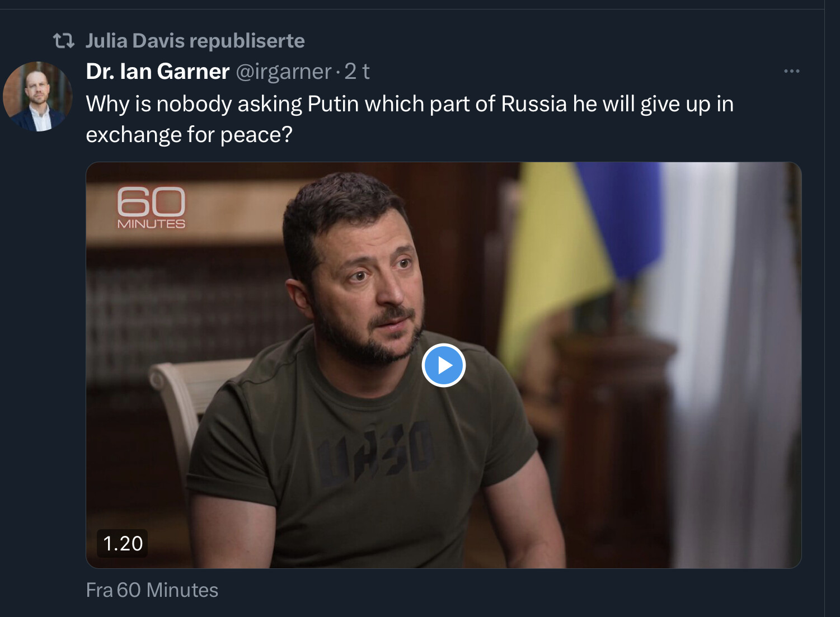This screenshot has height=617, width=840.
Task: Open the @irgarner handle link
Action: [x=284, y=72]
